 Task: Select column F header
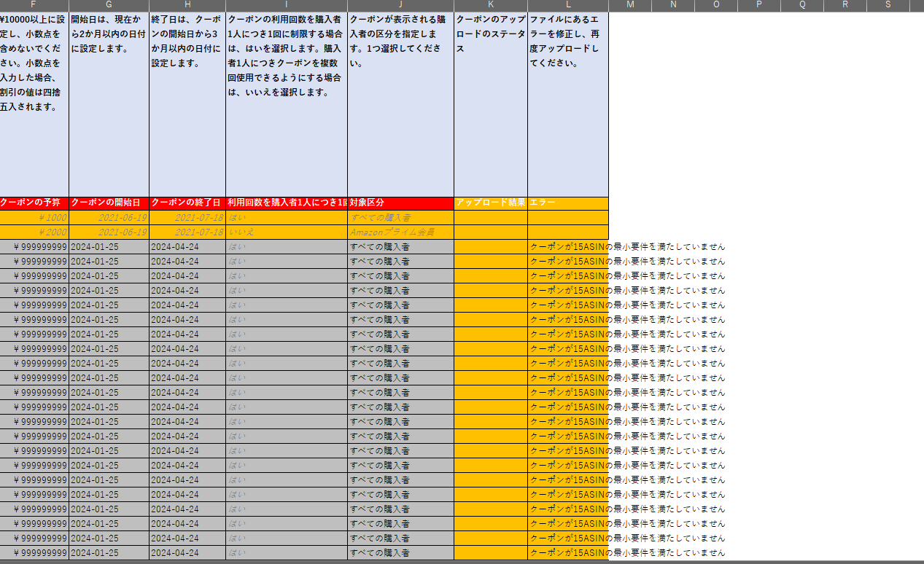click(x=34, y=5)
